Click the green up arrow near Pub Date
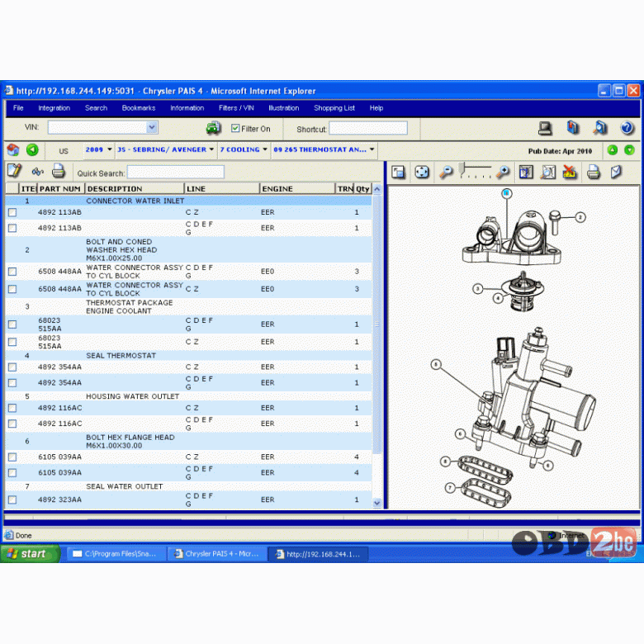 pos(612,150)
